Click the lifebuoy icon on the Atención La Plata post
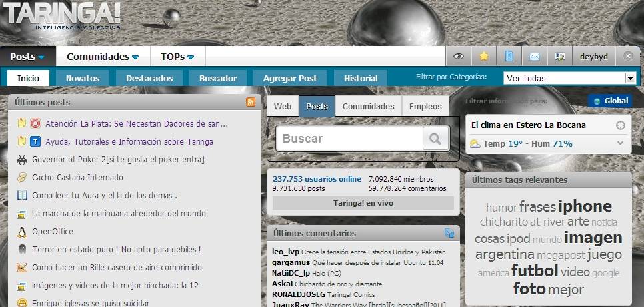Viewport: 644px width, 307px height. [x=35, y=123]
